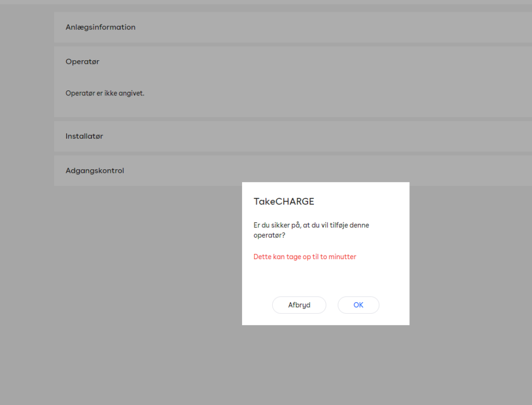This screenshot has width=532, height=405.
Task: Expand the Anlægsinformation section
Action: [100, 27]
